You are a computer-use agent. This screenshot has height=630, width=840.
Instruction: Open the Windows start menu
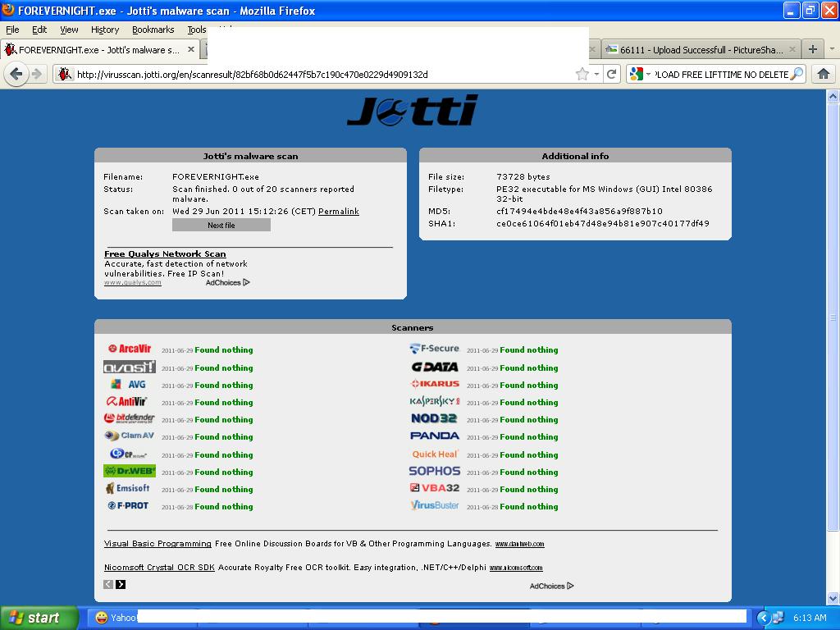[39, 618]
